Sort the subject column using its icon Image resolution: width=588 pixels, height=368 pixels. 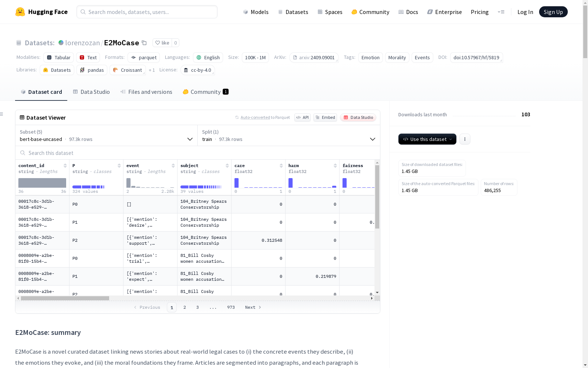pyautogui.click(x=227, y=166)
